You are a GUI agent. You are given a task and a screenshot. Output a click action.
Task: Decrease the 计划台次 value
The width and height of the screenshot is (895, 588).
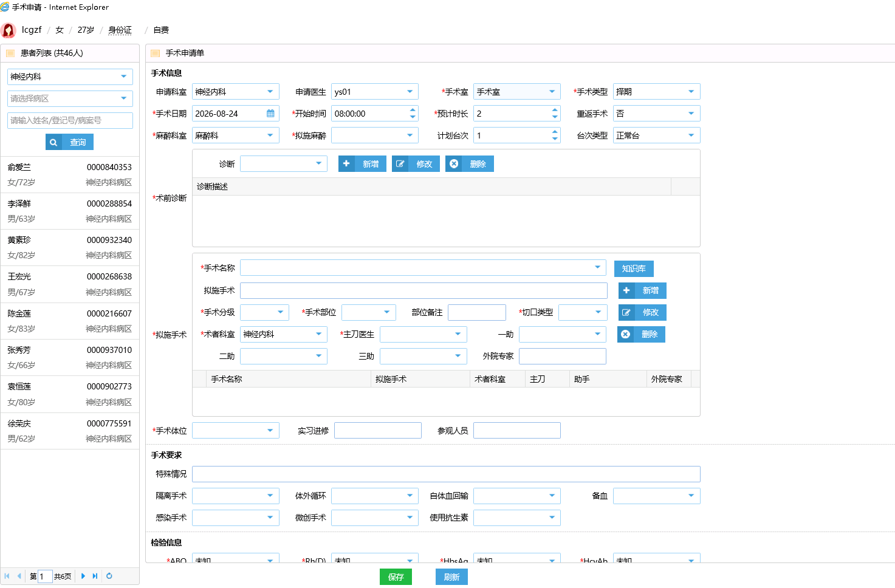pyautogui.click(x=555, y=139)
